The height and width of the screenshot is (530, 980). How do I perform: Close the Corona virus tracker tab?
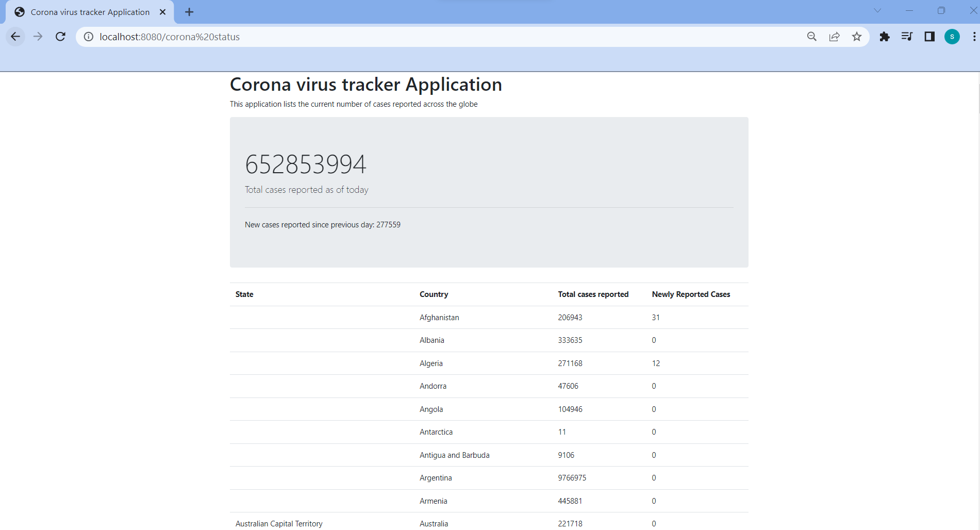point(162,12)
